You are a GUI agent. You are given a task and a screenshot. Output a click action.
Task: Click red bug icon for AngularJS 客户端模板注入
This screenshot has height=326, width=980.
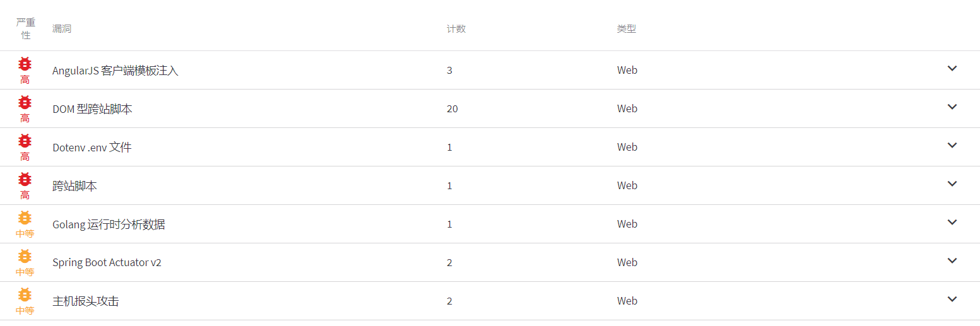point(25,64)
